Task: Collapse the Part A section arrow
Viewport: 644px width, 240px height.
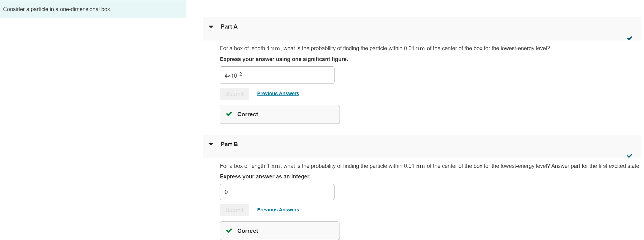Action: [211, 27]
